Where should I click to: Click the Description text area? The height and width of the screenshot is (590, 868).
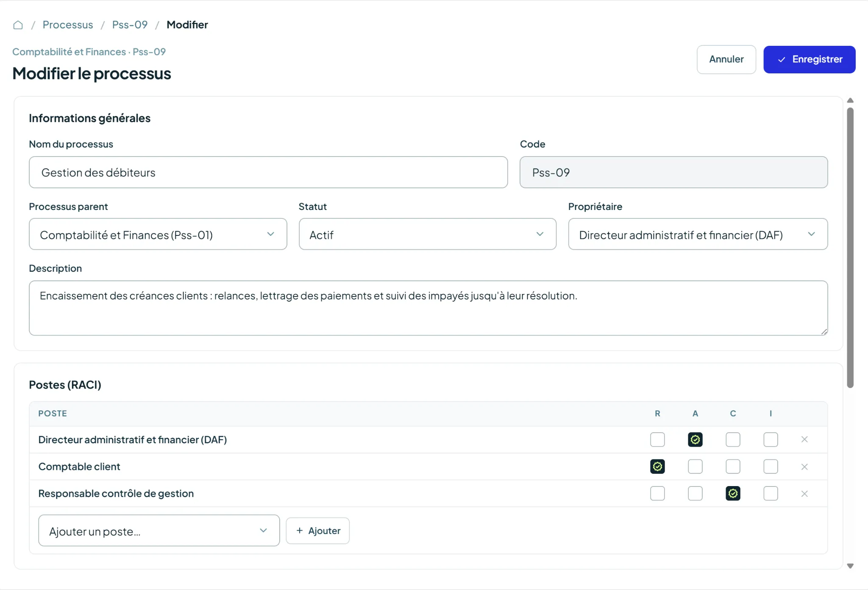pyautogui.click(x=428, y=308)
